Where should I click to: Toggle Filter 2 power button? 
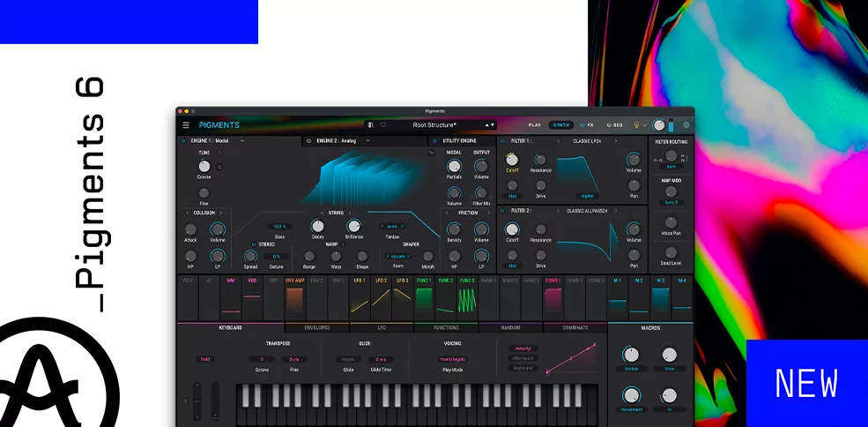pyautogui.click(x=502, y=211)
